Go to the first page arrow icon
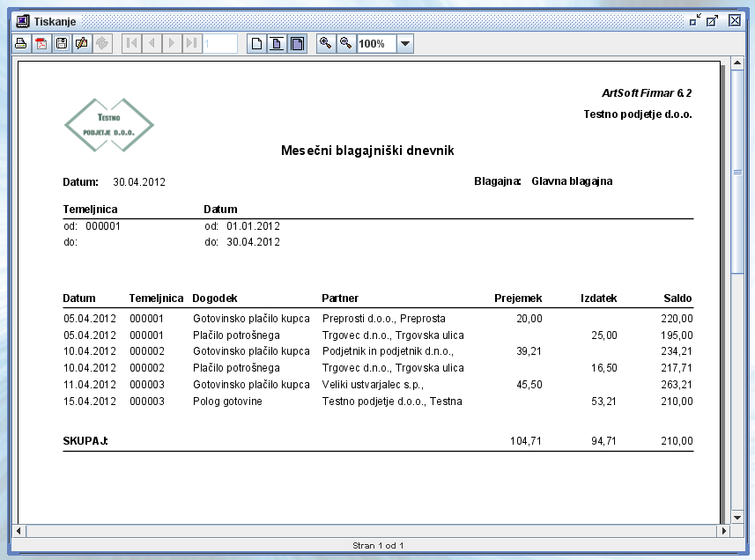The height and width of the screenshot is (560, 755). tap(131, 43)
